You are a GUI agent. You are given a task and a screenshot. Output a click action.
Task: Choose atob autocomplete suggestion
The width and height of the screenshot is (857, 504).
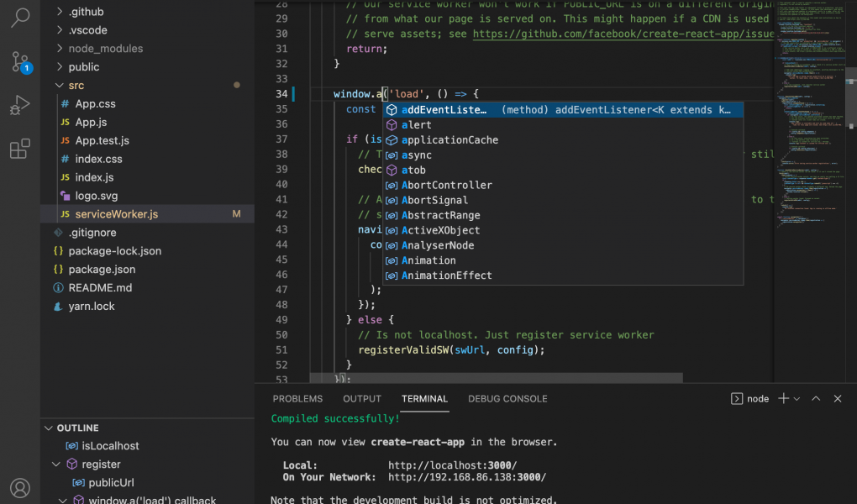point(563,170)
